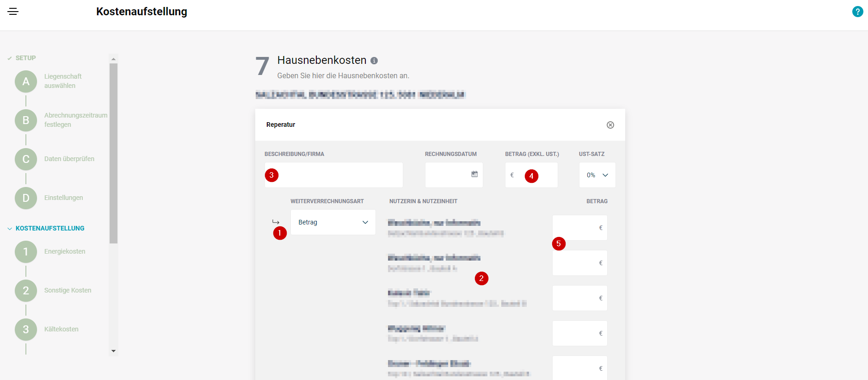
Task: Open the UST-Satz 0% dropdown
Action: click(597, 175)
